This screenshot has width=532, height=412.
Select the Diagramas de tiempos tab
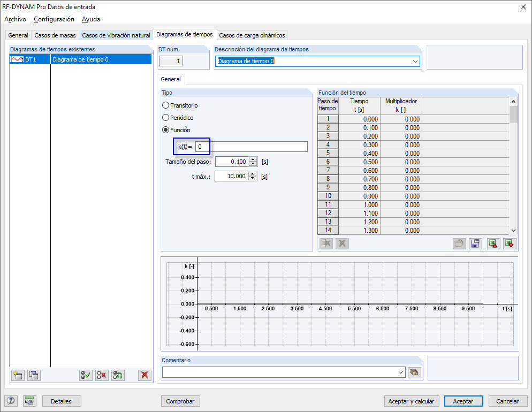point(185,34)
